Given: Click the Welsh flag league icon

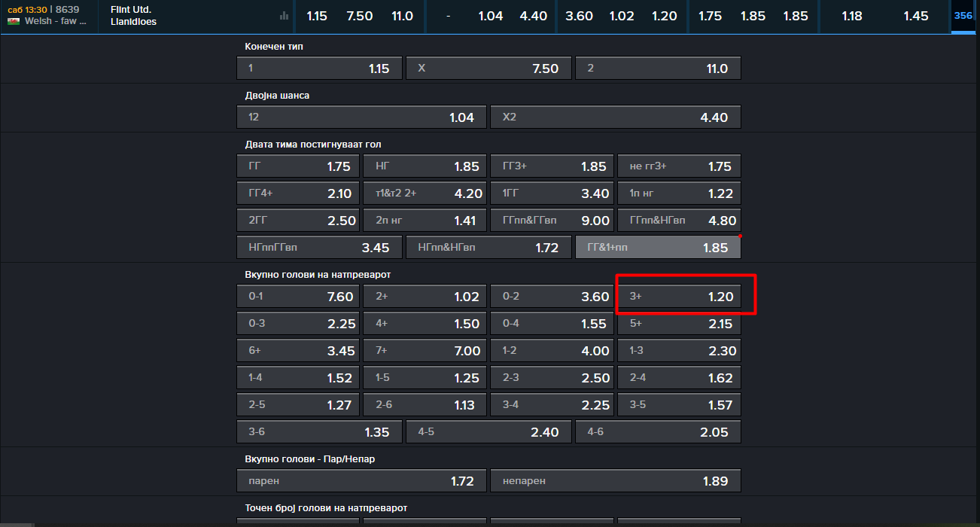Looking at the screenshot, I should [14, 22].
